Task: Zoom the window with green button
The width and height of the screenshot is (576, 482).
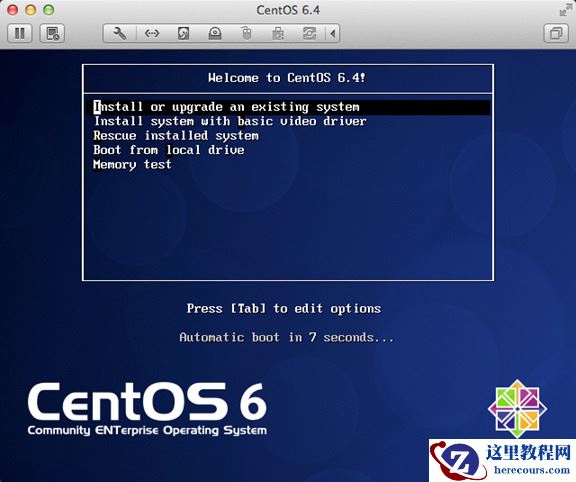Action: 49,10
